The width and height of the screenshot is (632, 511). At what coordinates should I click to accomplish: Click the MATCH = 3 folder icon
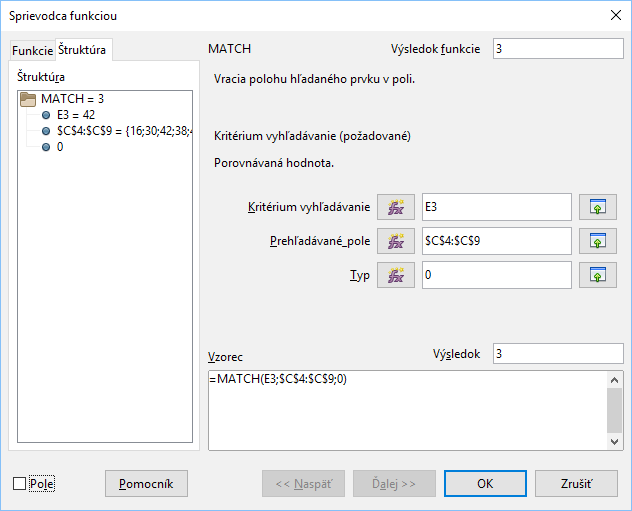click(x=28, y=99)
